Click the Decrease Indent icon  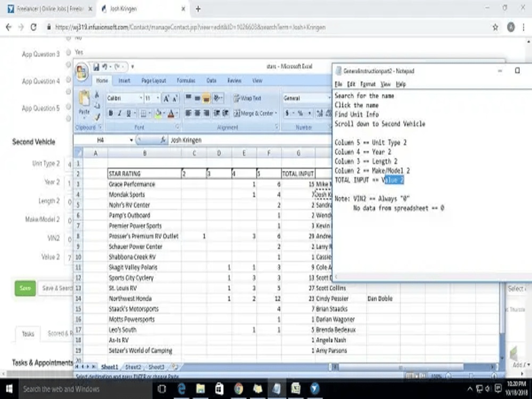pyautogui.click(x=217, y=113)
